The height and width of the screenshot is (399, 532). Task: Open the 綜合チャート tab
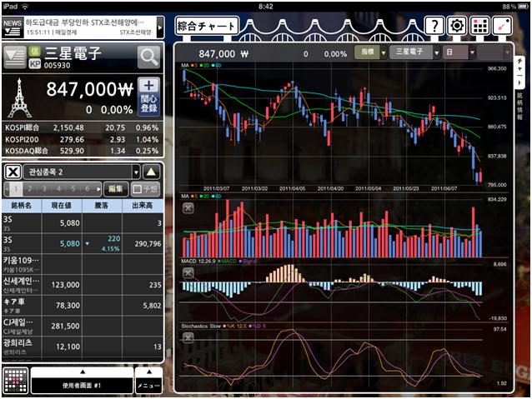[207, 26]
